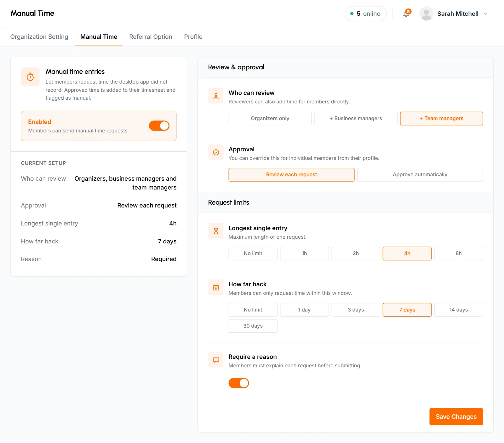Screen dimensions: 504x443
Task: Click the Review & approval section header
Action: click(x=236, y=67)
